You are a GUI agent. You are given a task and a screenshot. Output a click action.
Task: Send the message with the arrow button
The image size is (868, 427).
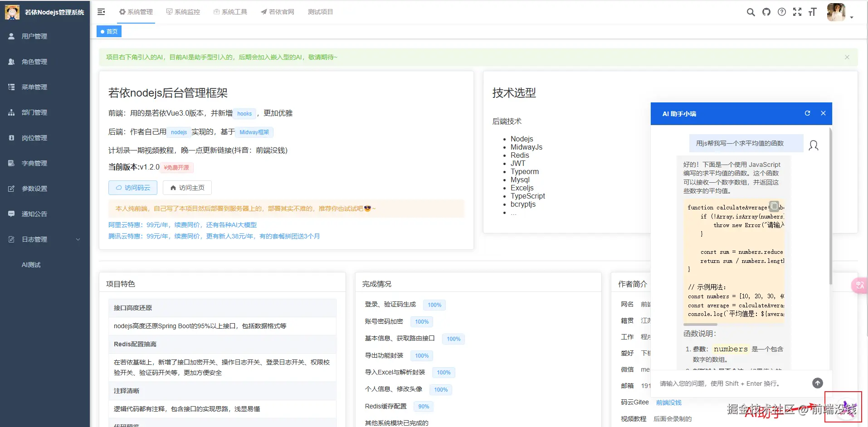817,383
